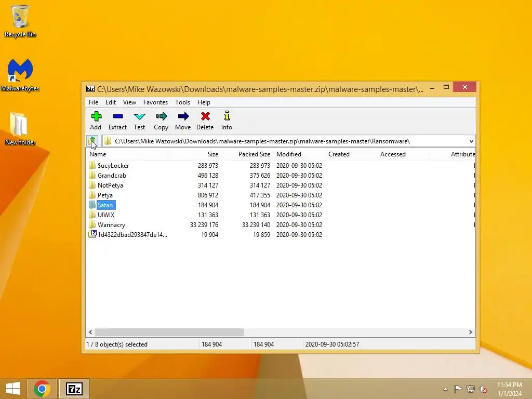Click the 1d4322dbad293847de14 file icon
The width and height of the screenshot is (532, 399).
point(92,234)
